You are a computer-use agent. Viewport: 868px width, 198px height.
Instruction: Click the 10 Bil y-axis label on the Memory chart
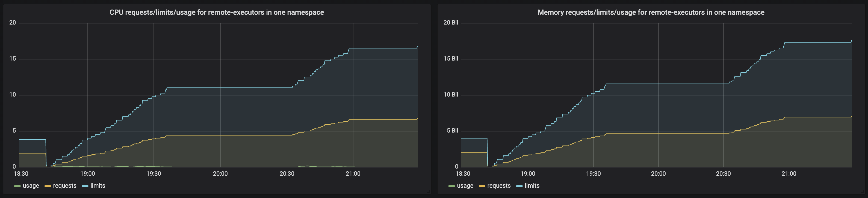pyautogui.click(x=451, y=95)
